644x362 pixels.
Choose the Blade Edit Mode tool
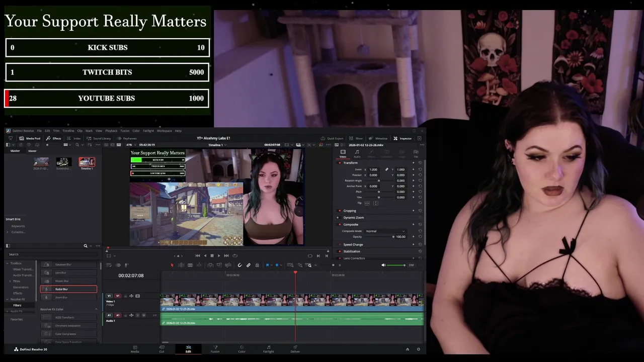(x=190, y=265)
